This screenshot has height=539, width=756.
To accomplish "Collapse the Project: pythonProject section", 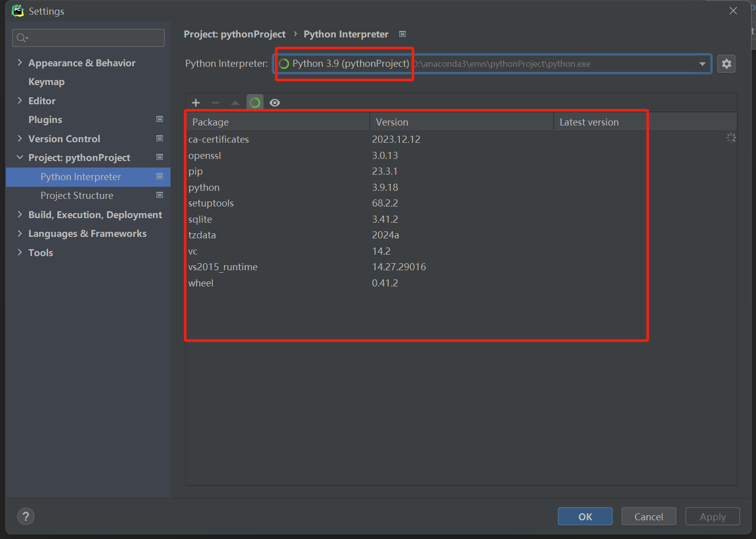I will pyautogui.click(x=20, y=157).
